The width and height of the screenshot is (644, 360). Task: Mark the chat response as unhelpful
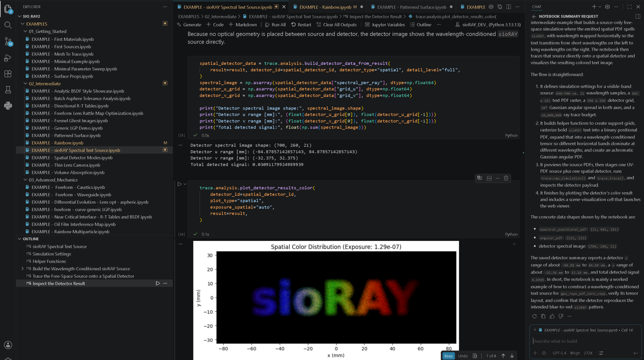click(561, 316)
